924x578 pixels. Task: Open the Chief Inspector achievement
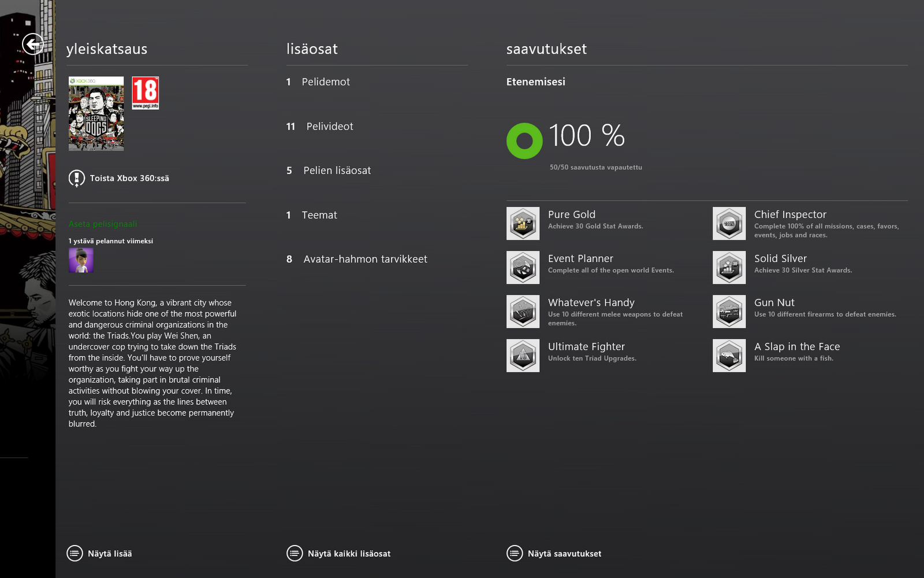tap(826, 224)
